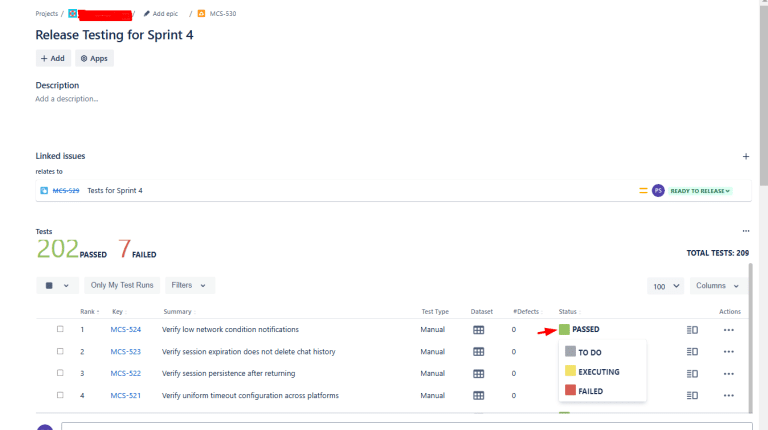Click the orange MCS-530 issue type icon
This screenshot has height=430, width=768.
(201, 14)
